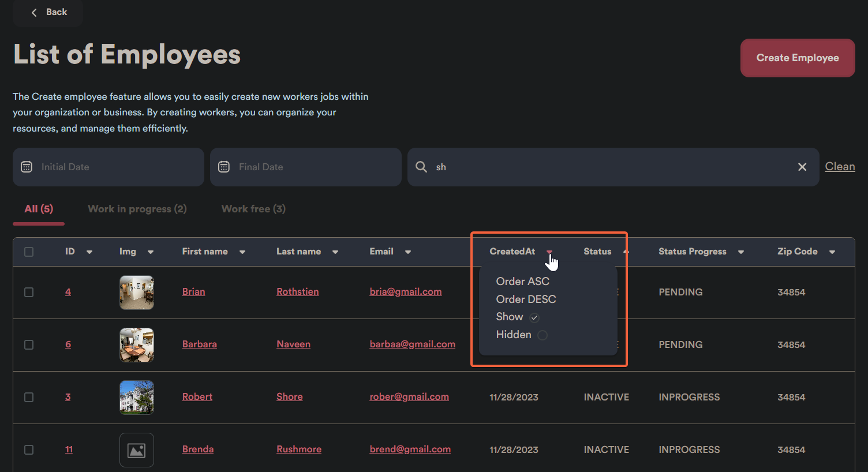Click the search magnifier icon

click(x=422, y=167)
